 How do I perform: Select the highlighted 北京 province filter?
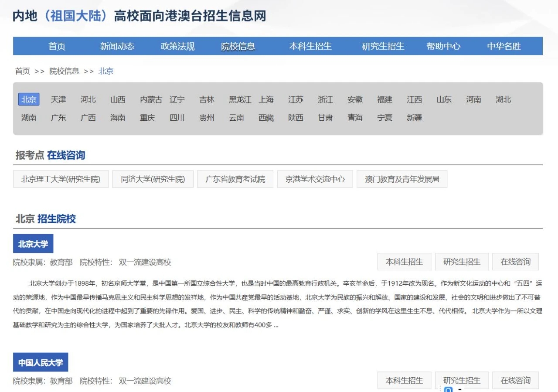(x=29, y=99)
